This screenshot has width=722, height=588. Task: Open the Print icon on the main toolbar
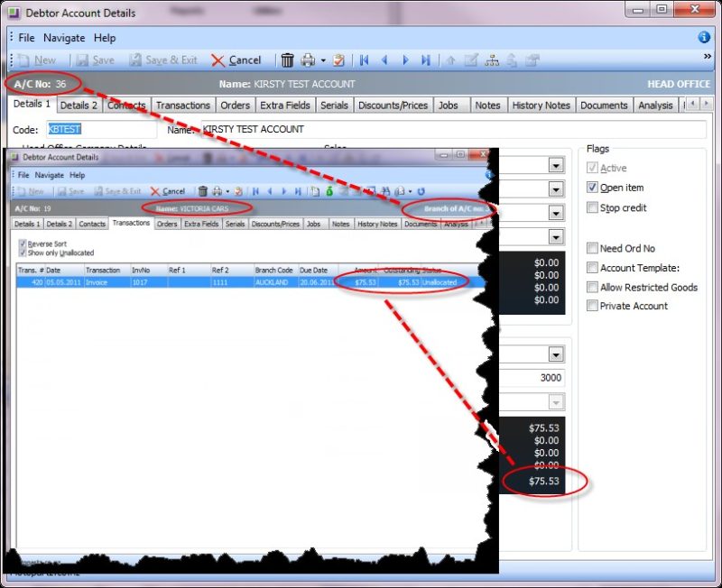click(x=307, y=60)
